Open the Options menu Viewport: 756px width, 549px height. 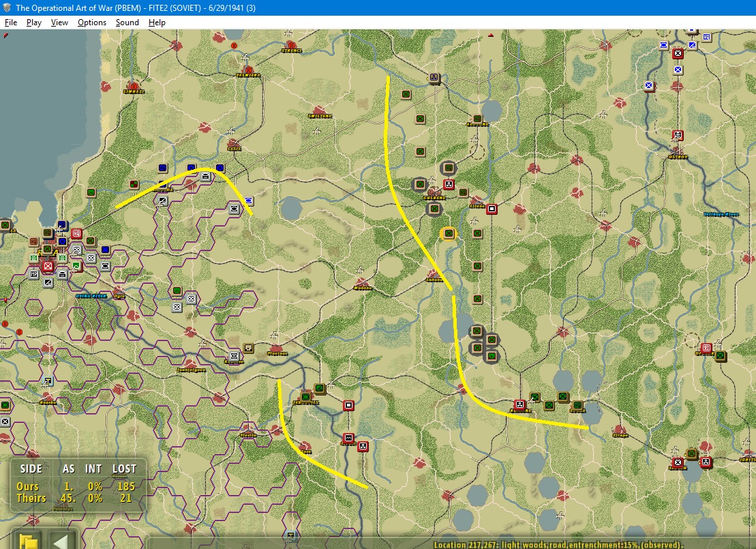point(91,23)
